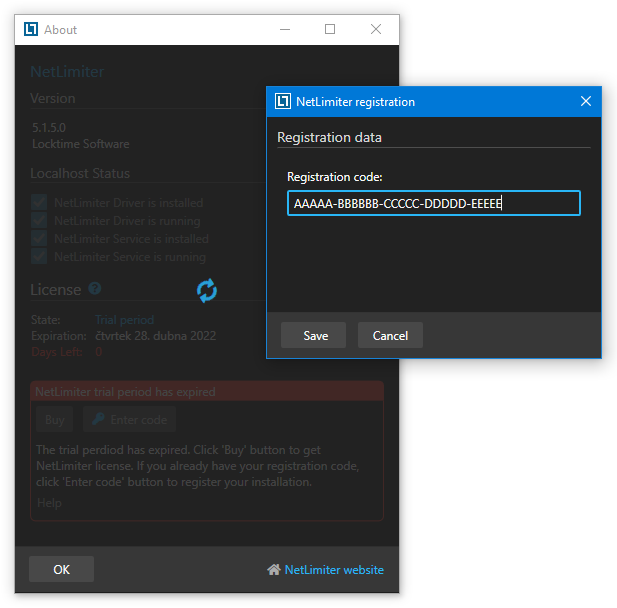Click the NetLimiter logo in About title bar

point(31,30)
